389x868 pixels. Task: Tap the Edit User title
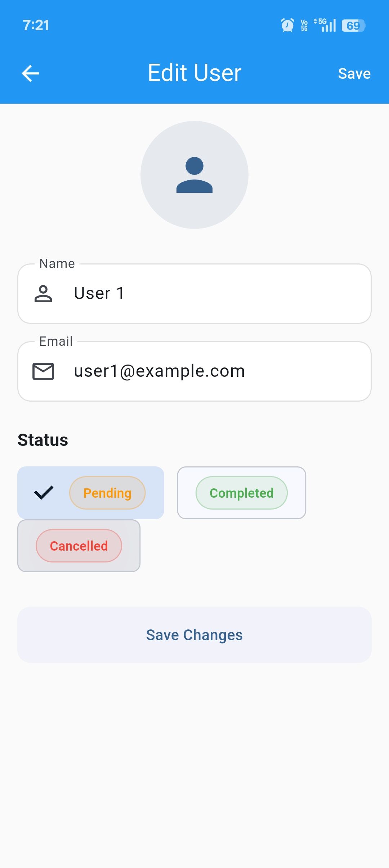[194, 73]
